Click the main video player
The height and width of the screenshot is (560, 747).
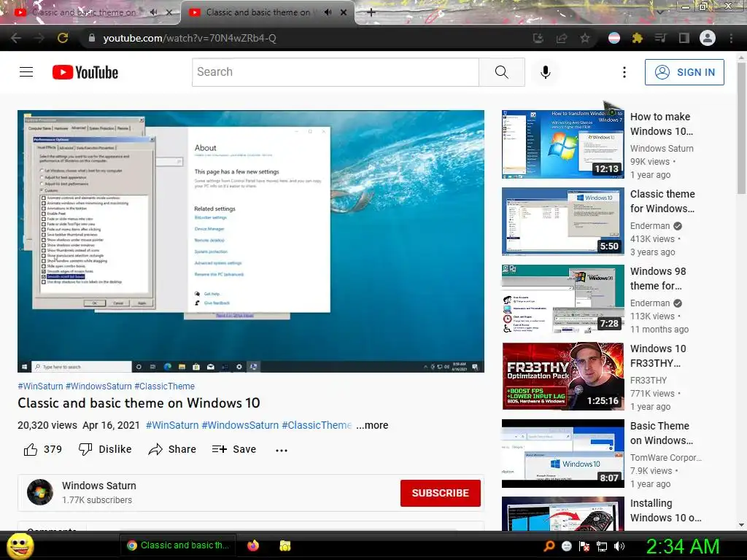tap(251, 241)
